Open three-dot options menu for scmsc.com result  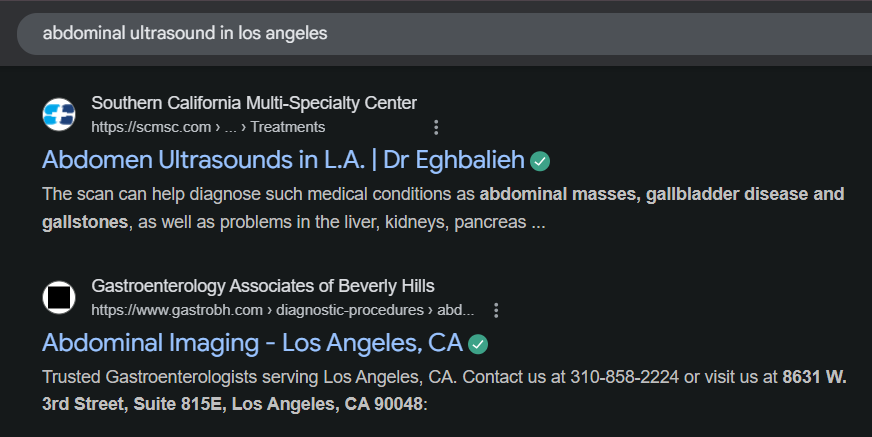coord(435,127)
